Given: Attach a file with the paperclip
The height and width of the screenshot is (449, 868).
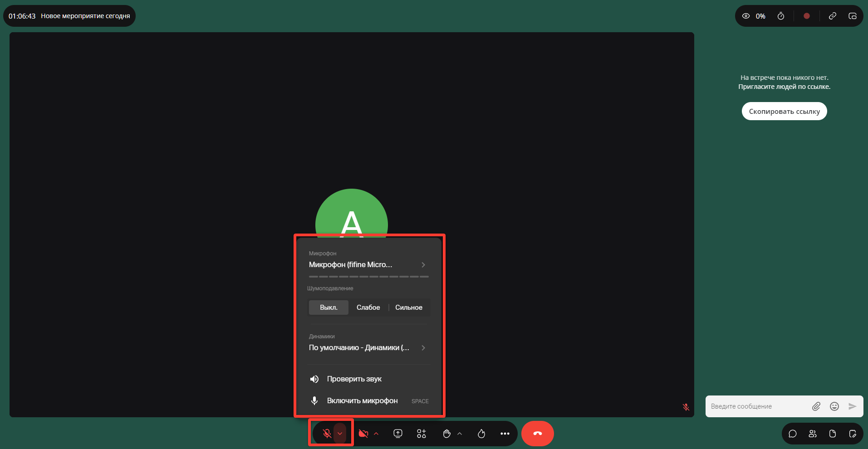Looking at the screenshot, I should pos(816,406).
